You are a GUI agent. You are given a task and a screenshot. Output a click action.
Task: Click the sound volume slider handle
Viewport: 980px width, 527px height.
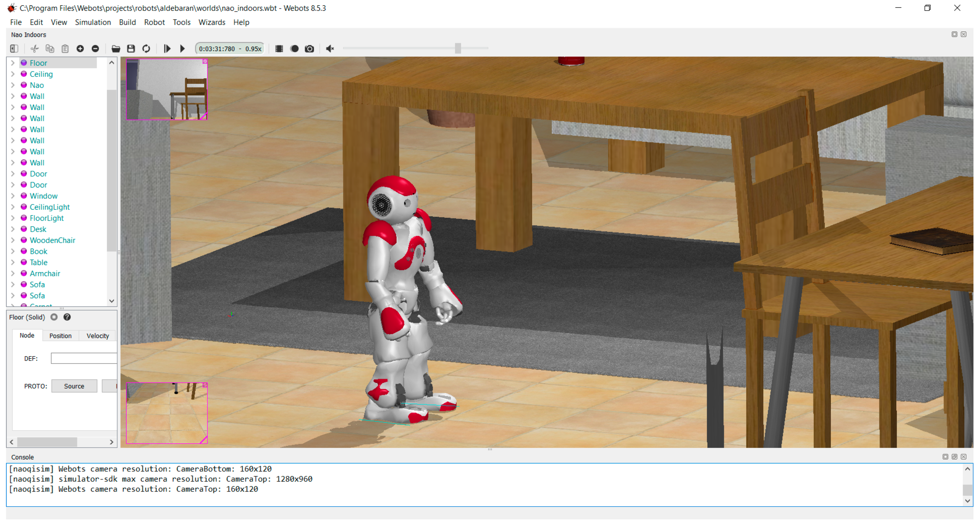point(458,48)
